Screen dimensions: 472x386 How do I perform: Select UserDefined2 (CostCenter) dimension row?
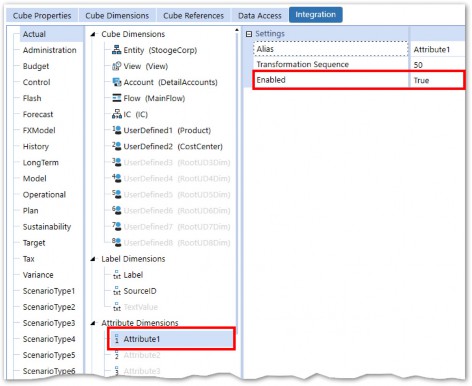[x=168, y=146]
